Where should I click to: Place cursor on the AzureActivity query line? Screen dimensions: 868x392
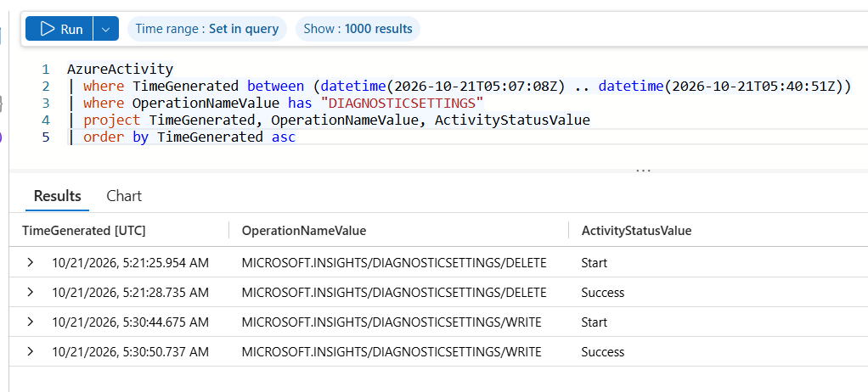[120, 69]
